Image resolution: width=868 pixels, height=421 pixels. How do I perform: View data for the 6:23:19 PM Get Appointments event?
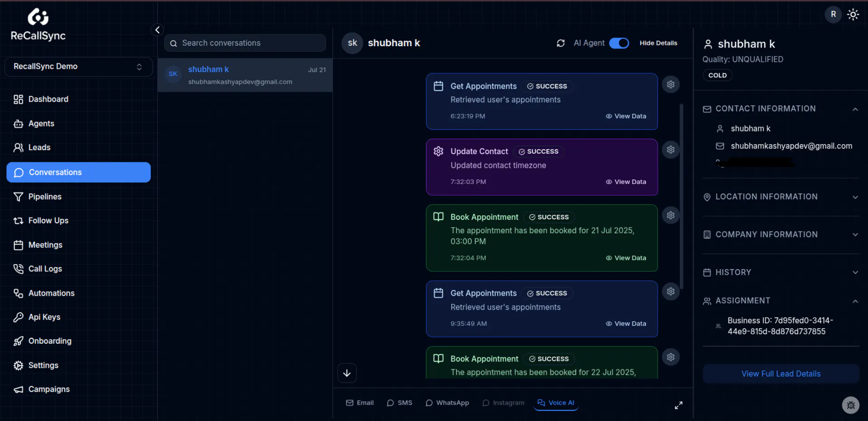[626, 116]
